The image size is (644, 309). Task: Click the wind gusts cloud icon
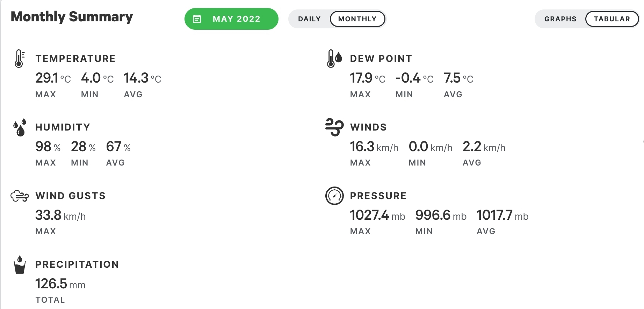tap(20, 196)
